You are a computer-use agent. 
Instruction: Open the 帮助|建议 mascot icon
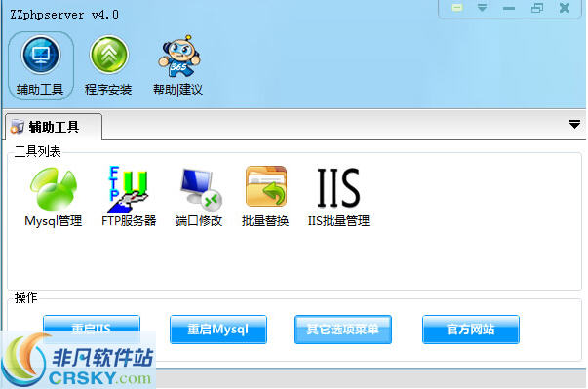tap(179, 57)
